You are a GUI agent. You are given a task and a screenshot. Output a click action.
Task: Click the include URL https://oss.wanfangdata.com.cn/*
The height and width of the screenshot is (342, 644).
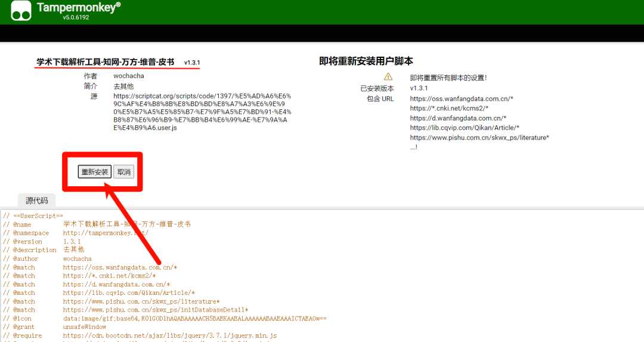tap(462, 98)
